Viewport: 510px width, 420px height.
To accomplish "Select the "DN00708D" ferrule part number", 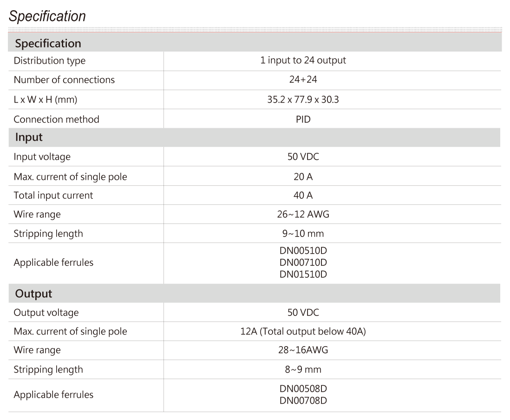I will click(303, 400).
